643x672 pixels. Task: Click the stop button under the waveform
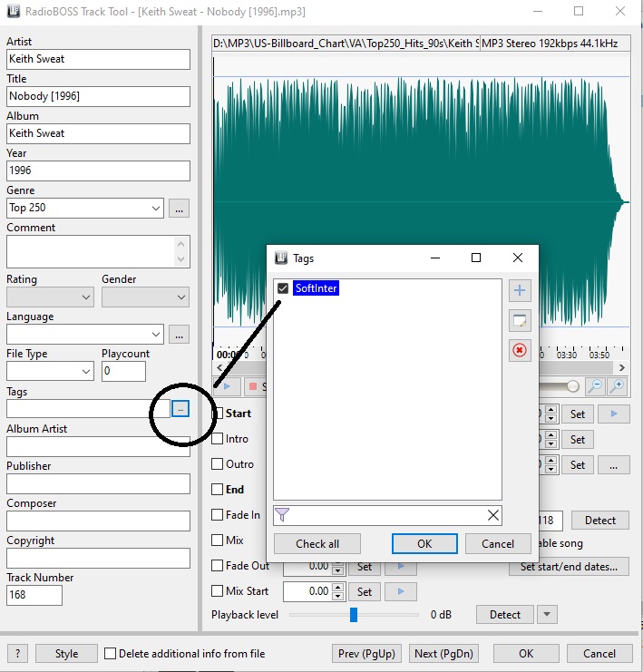point(253,387)
